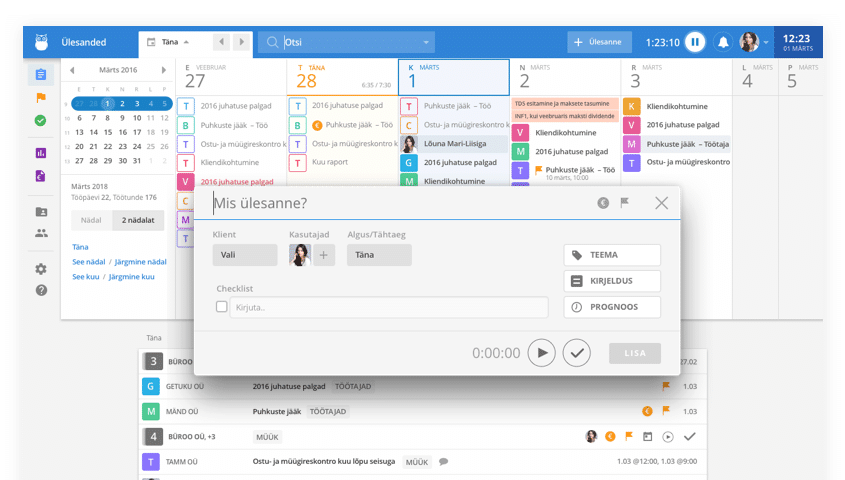
Task: Open the tasks clipboard sidebar icon
Action: click(x=41, y=74)
